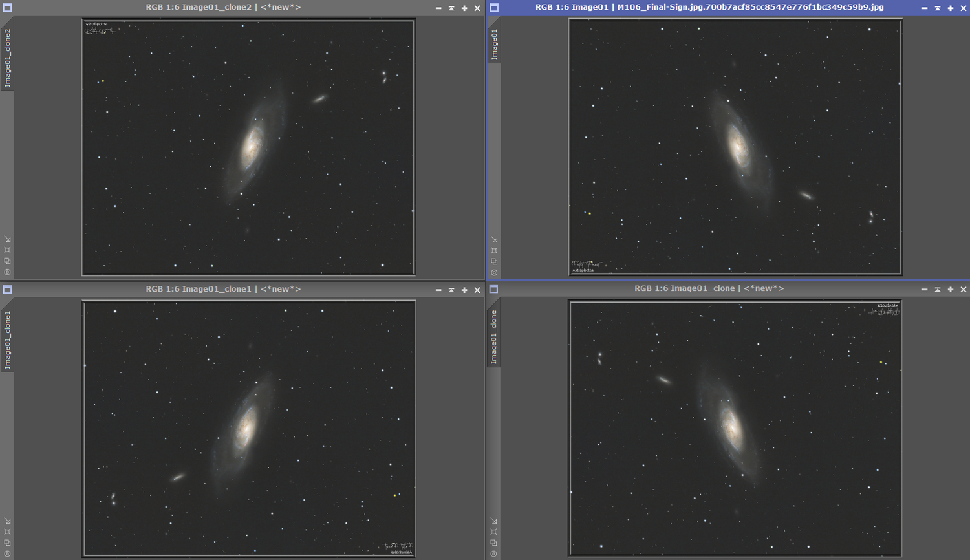Open window menu icon of Image01 M106 window

click(494, 8)
